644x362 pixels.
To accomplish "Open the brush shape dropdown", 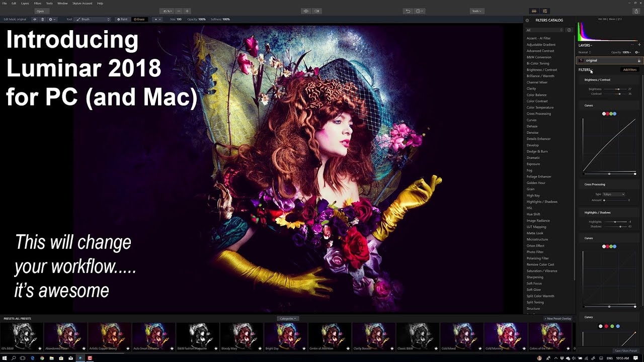I will click(x=157, y=19).
